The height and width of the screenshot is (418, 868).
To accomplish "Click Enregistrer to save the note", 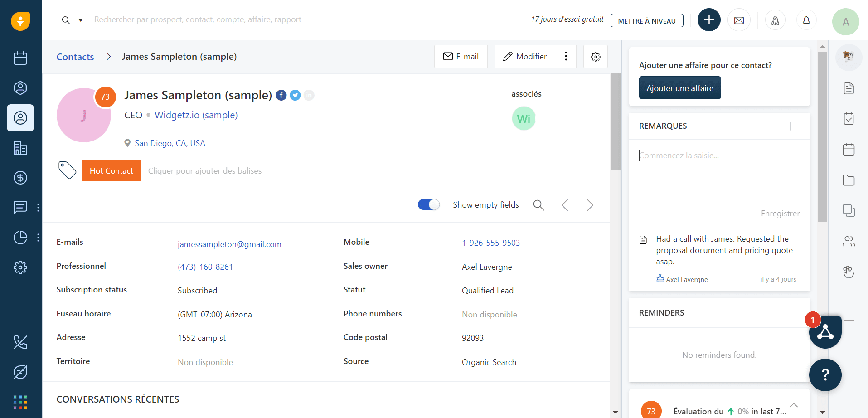I will 780,214.
